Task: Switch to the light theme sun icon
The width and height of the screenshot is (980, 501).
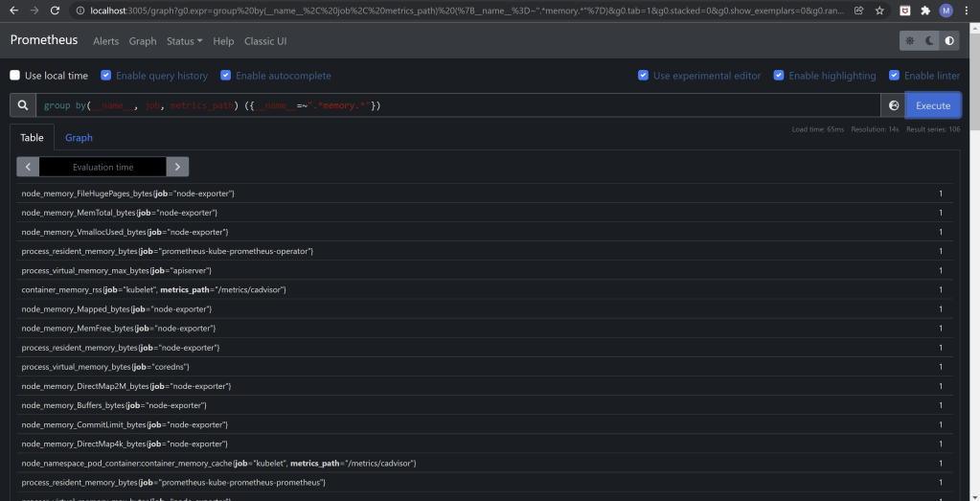Action: pyautogui.click(x=910, y=41)
